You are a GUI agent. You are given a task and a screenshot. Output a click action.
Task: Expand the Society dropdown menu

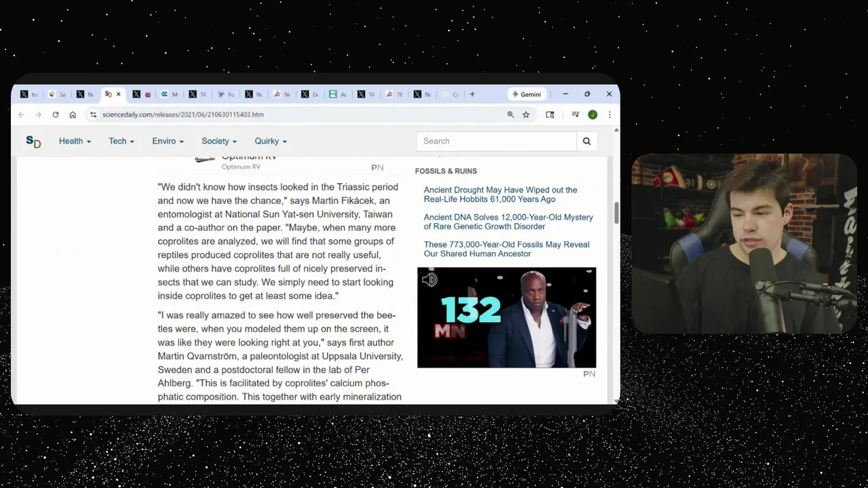click(x=219, y=141)
